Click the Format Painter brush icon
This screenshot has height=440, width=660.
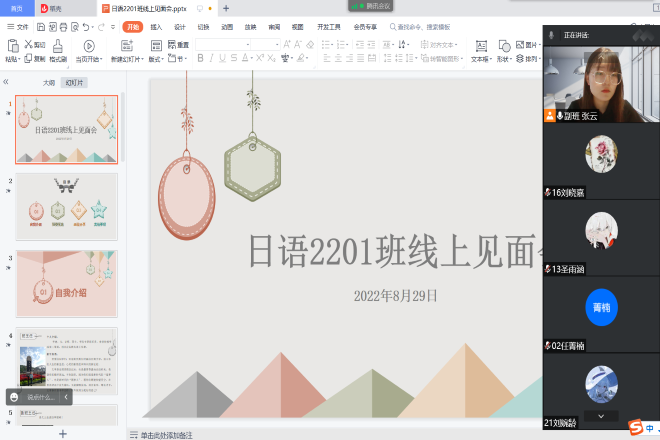click(x=58, y=46)
